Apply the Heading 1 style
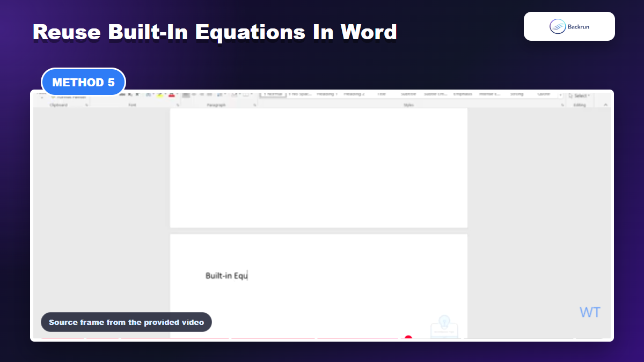Image resolution: width=644 pixels, height=362 pixels. pyautogui.click(x=327, y=94)
